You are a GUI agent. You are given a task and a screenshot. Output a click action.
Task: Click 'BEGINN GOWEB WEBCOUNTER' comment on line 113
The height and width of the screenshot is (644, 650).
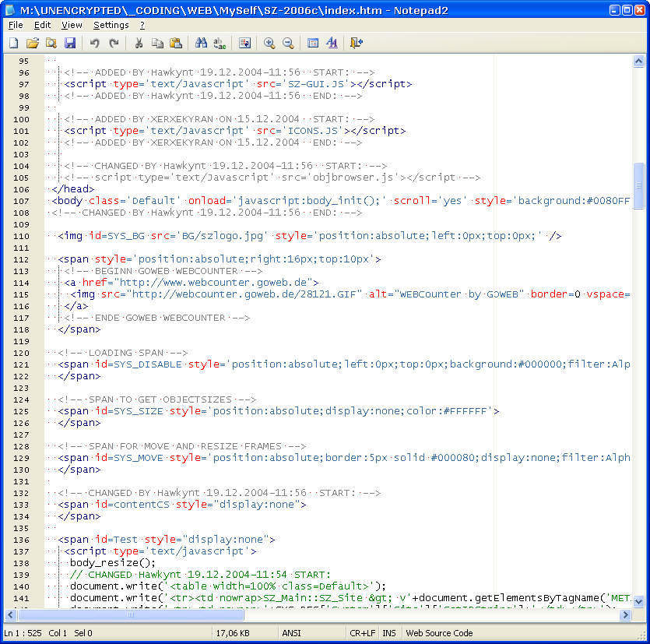click(x=167, y=271)
